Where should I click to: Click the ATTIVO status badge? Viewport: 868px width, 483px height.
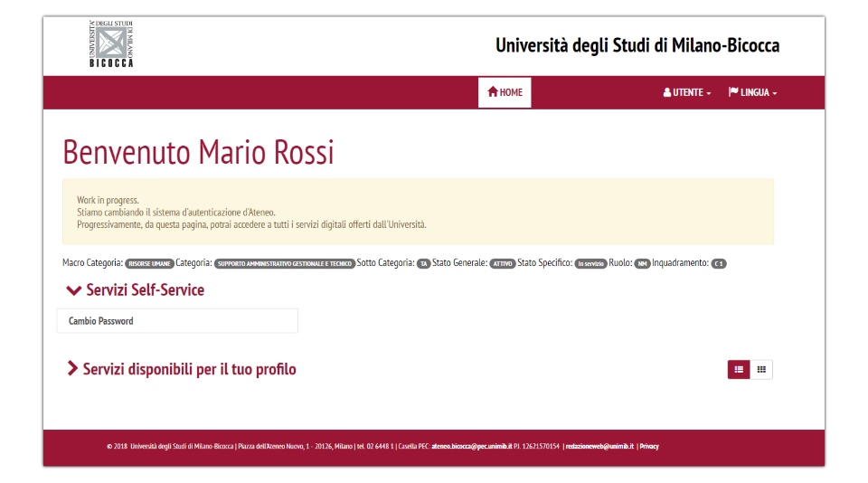502,264
